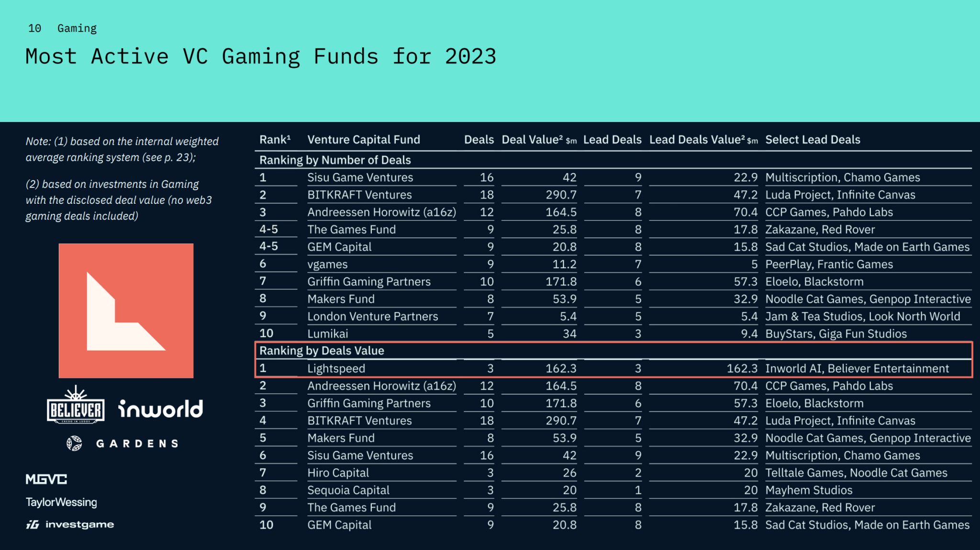Viewport: 980px width, 550px height.
Task: Click GEM Capital ranked 10 by value
Action: (339, 525)
